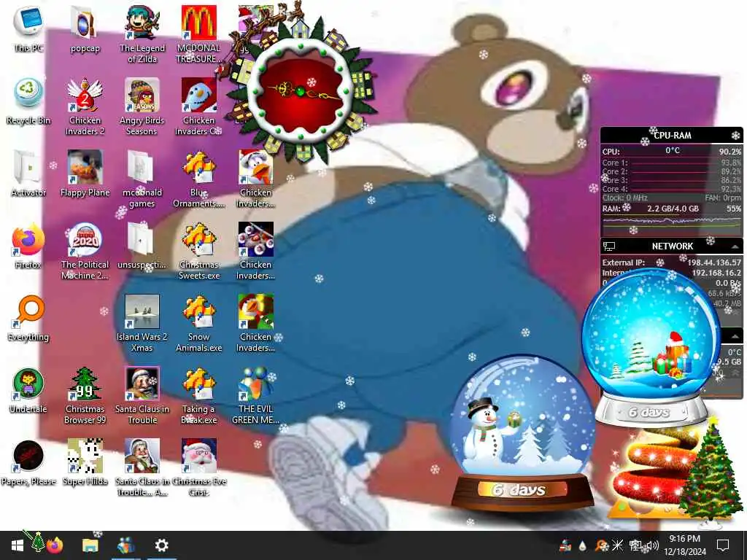Launch Chicken Invaders 2
Image resolution: width=747 pixels, height=560 pixels.
pyautogui.click(x=85, y=107)
